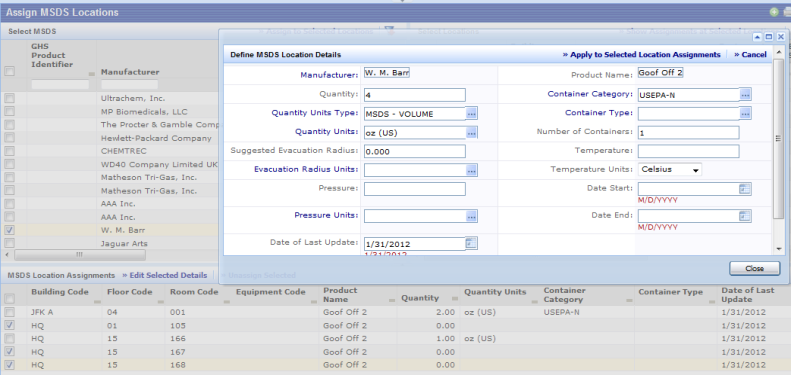Open Product Name column sort menu
Viewport: 791px width, 375px height.
tap(392, 300)
